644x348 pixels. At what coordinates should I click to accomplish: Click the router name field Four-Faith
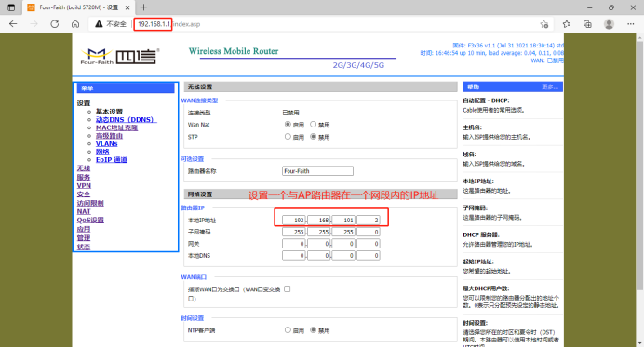point(317,171)
